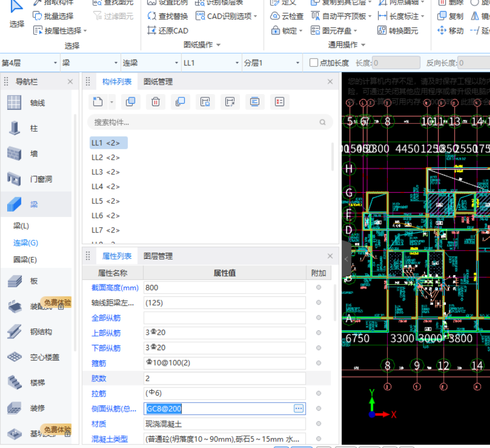Open the 楼梯 category
Screen dimensions: 490x448
[x=37, y=383]
